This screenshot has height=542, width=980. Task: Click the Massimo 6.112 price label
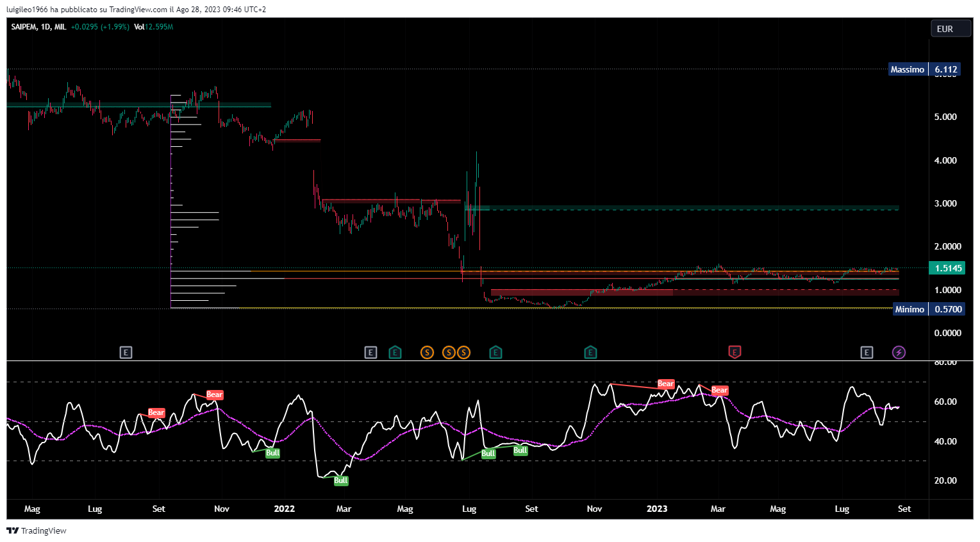924,69
